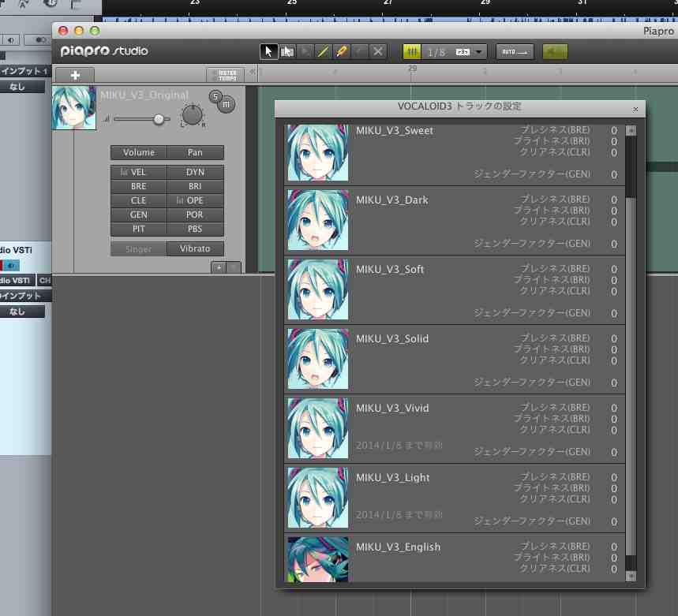Show the Pan parameter lane
678x616 pixels.
195,152
